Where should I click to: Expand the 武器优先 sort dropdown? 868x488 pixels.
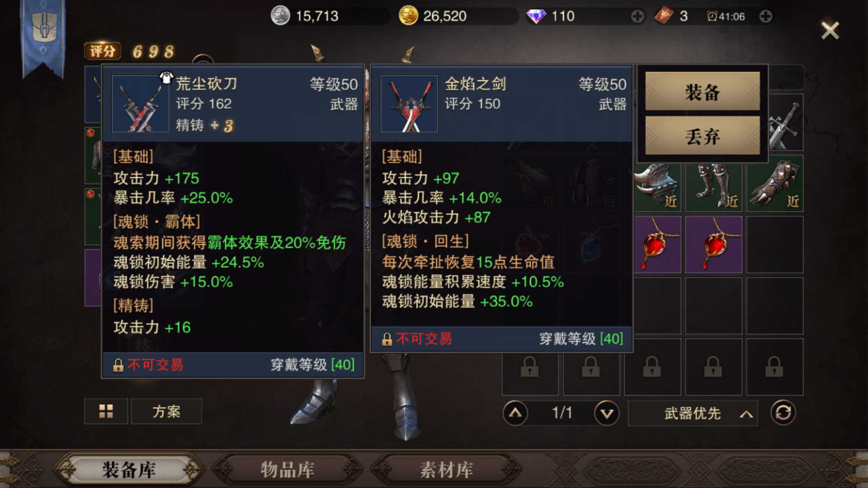(x=693, y=413)
